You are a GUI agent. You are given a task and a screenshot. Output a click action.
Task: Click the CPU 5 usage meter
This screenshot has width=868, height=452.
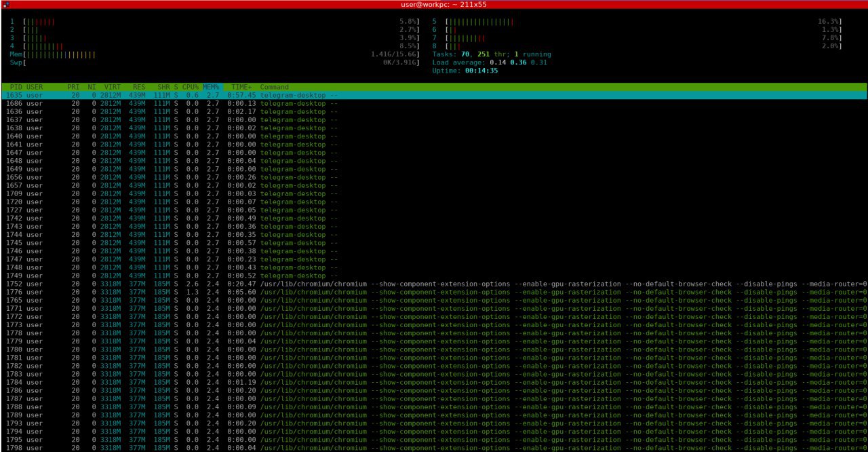coord(637,22)
